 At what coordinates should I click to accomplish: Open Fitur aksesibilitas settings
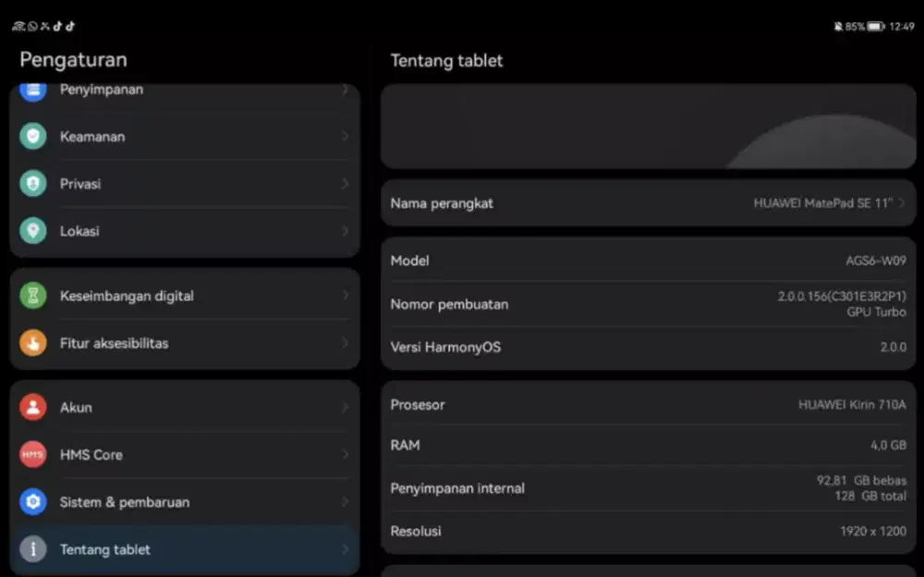(x=185, y=343)
